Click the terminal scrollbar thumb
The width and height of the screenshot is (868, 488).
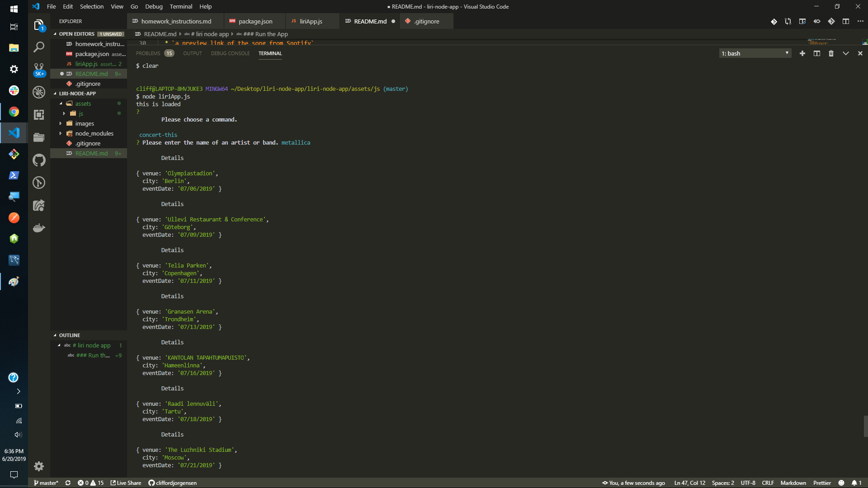coord(865,426)
